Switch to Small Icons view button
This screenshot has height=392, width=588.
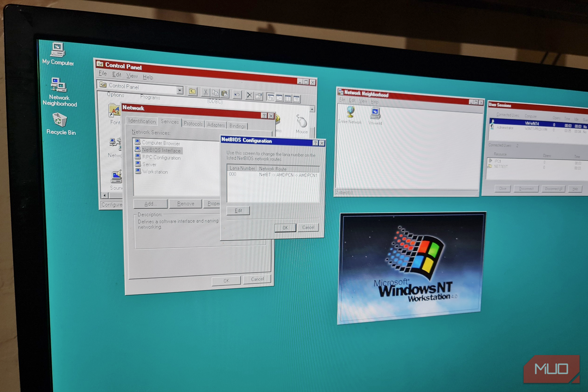(x=279, y=98)
